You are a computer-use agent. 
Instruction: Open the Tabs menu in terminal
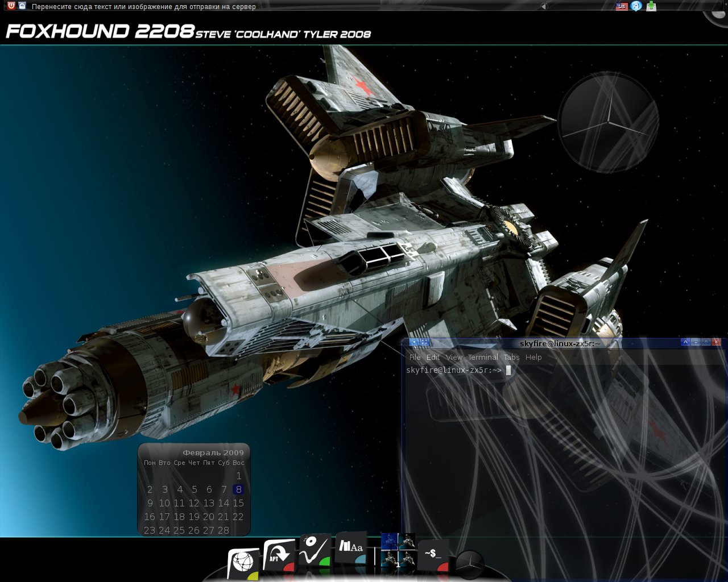pos(511,357)
